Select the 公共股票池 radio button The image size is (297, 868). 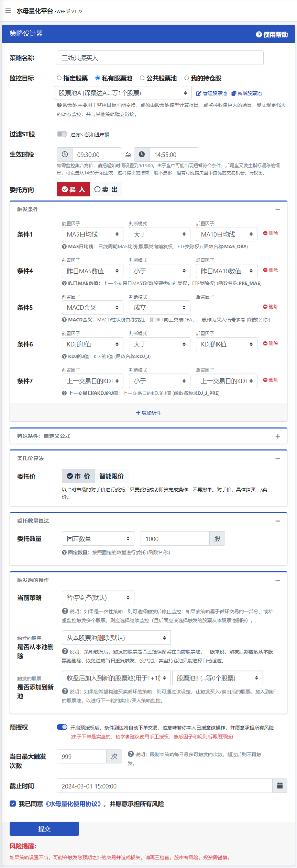coord(142,78)
